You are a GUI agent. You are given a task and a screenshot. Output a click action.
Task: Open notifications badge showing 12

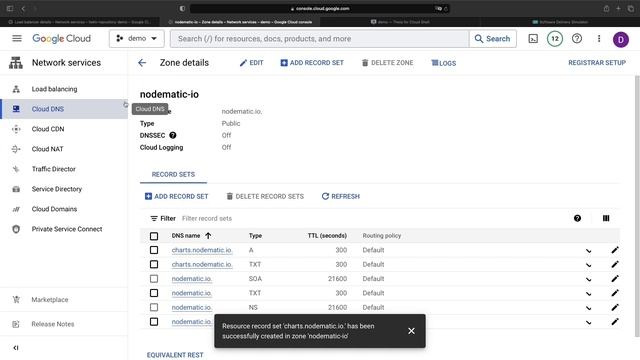tap(555, 39)
